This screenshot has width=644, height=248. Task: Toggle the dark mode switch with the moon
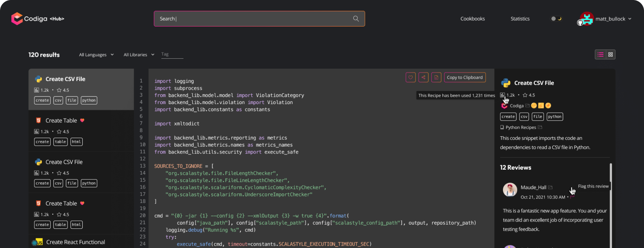click(556, 19)
